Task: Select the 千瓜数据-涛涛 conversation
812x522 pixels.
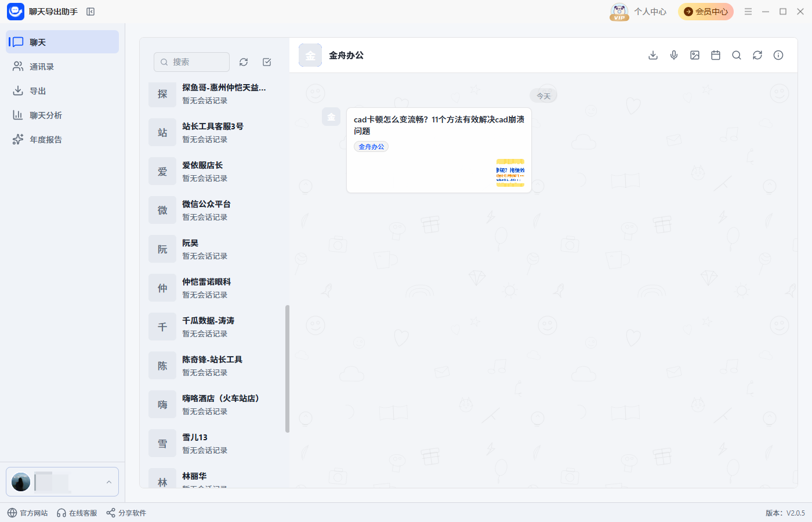Action: point(213,327)
